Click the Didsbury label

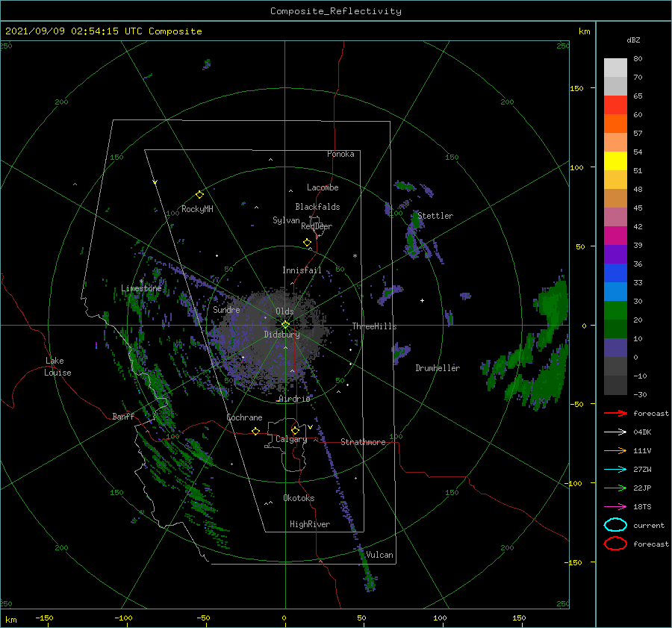281,335
